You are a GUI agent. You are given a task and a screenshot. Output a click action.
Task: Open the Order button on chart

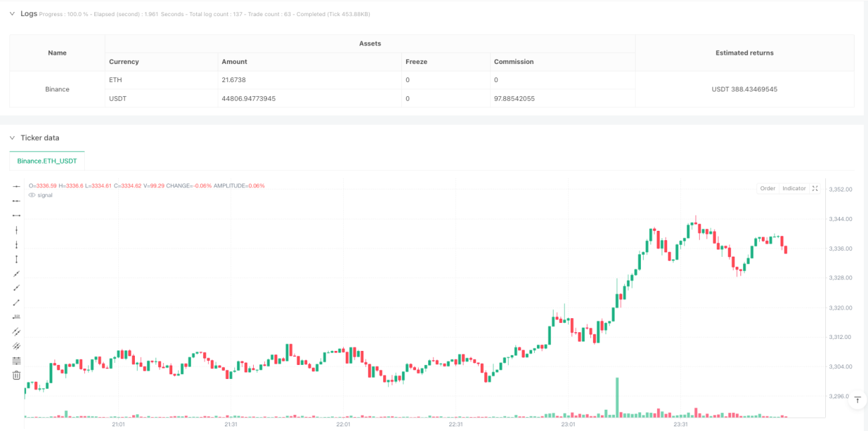click(x=768, y=189)
